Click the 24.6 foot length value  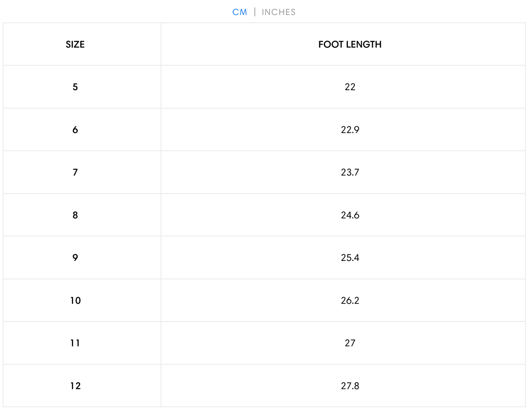coord(350,215)
